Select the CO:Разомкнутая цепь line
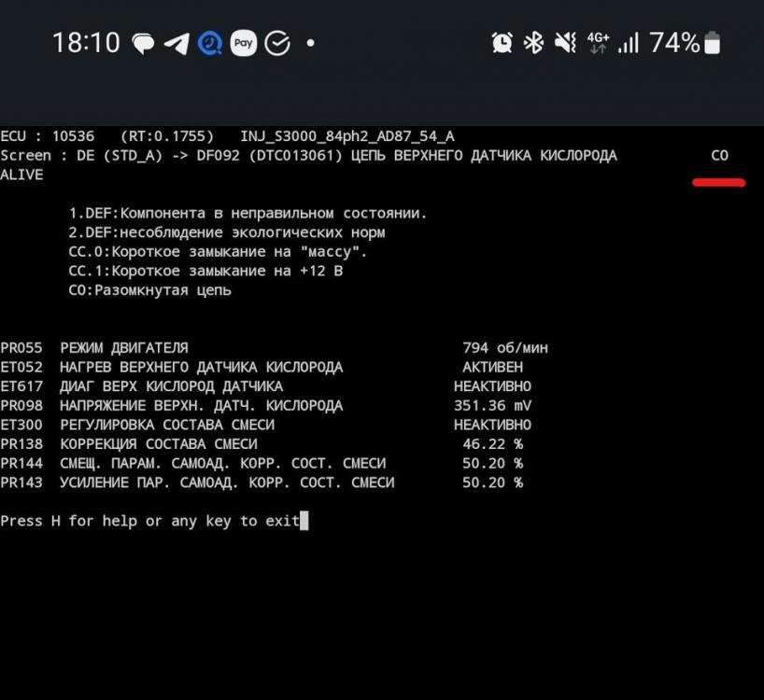Image resolution: width=764 pixels, height=700 pixels. click(150, 290)
